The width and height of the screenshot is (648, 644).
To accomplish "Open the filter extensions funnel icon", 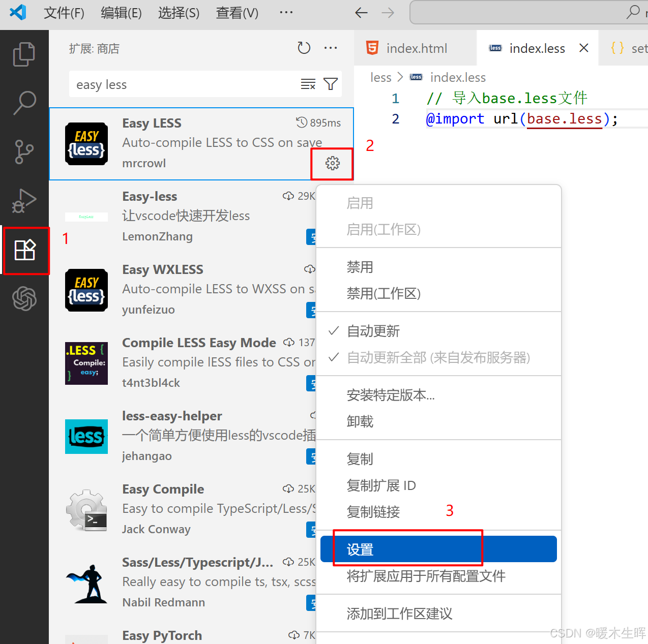I will (x=331, y=84).
